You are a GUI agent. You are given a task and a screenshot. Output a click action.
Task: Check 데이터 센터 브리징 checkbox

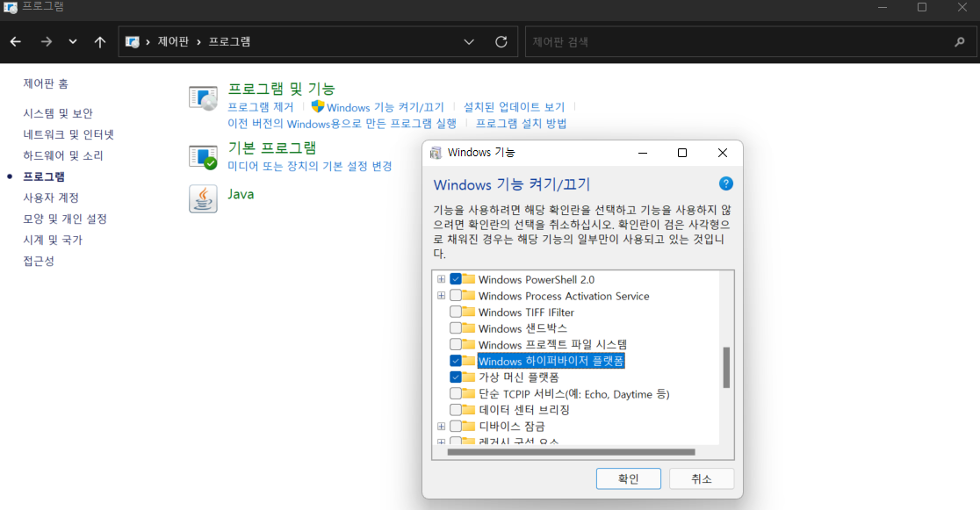tap(456, 410)
